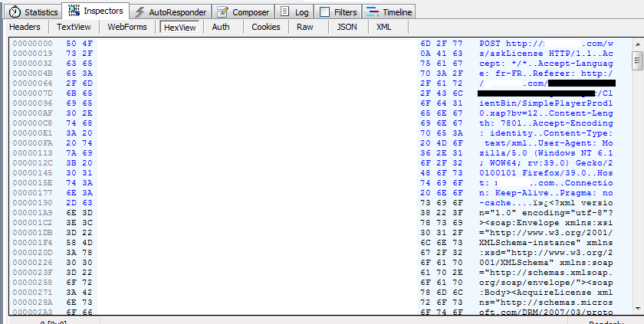Click the Inspectors tab icon
The image size is (644, 324).
[74, 11]
